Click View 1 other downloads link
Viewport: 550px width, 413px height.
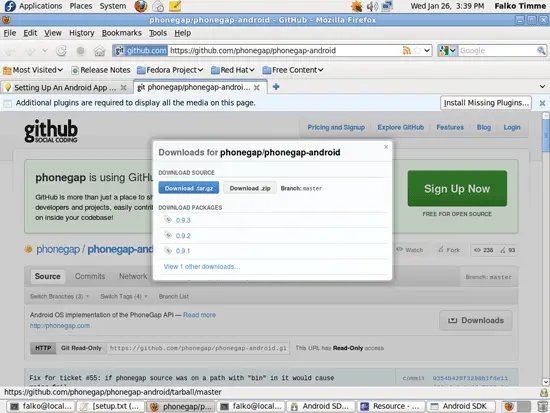click(202, 267)
